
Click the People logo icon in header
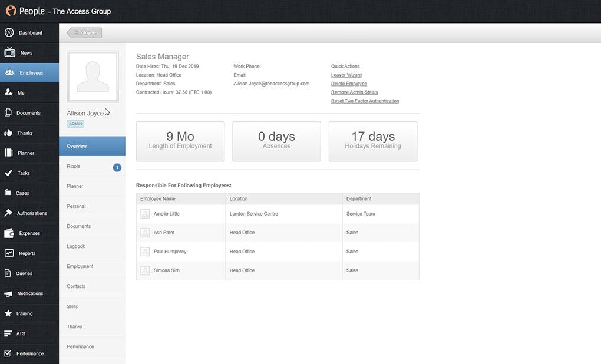pyautogui.click(x=11, y=11)
